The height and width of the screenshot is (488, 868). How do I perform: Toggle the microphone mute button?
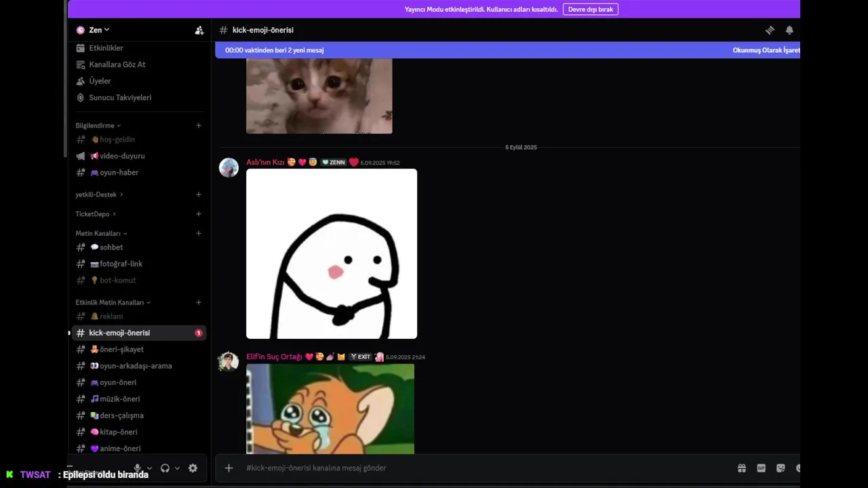coord(138,468)
